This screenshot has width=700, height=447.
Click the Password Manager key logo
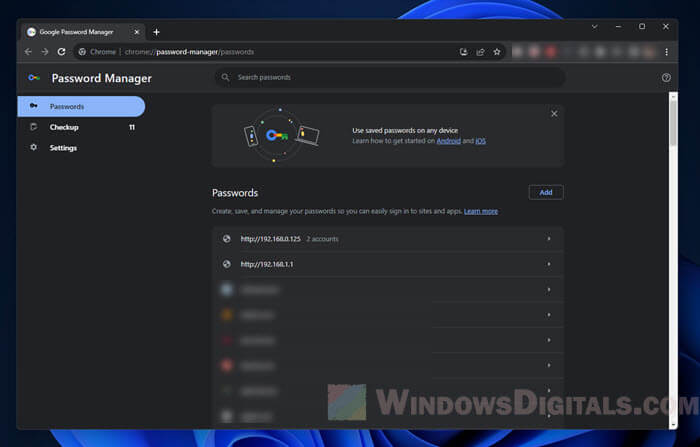[x=34, y=78]
